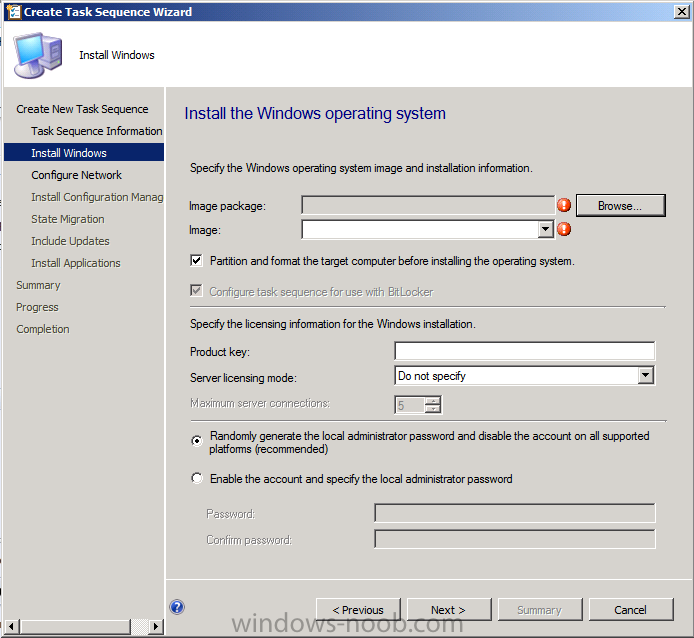694x638 pixels.
Task: Click the 'Confirm password:' label
Action: [x=249, y=540]
